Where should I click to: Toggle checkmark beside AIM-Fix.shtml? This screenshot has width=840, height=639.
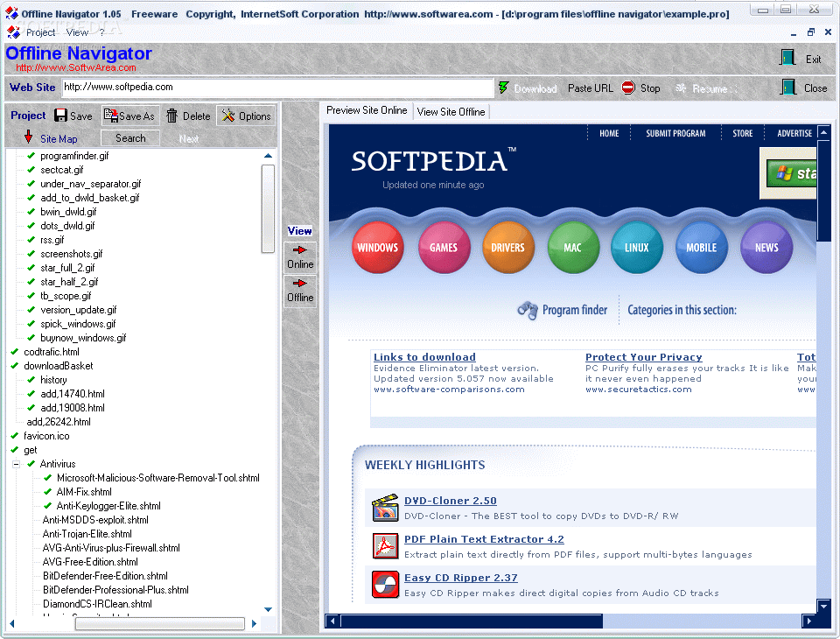click(47, 491)
